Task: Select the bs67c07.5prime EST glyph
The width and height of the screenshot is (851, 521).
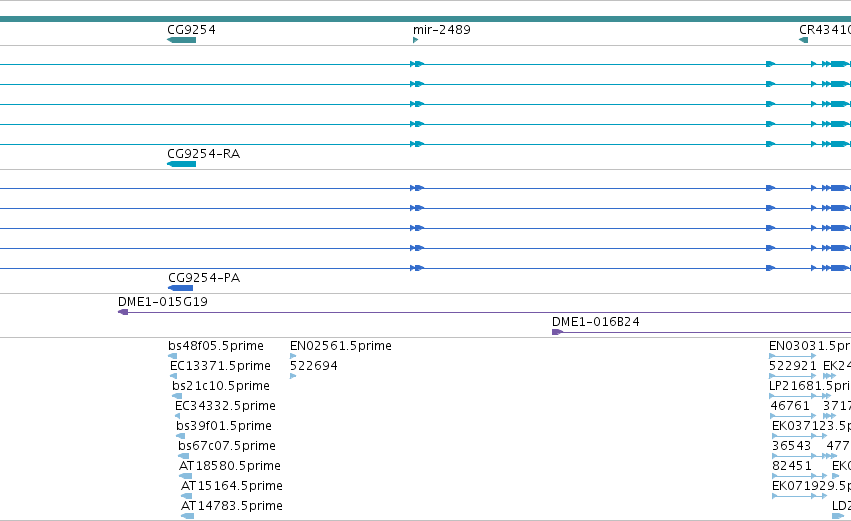Action: pyautogui.click(x=183, y=456)
